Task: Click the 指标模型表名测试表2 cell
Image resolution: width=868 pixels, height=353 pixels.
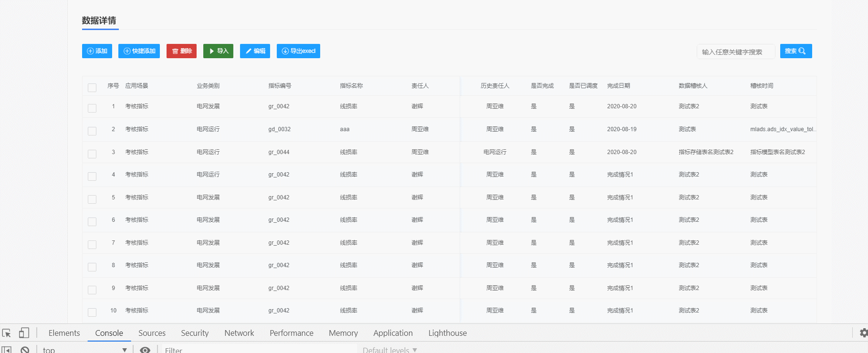Action: [x=777, y=152]
